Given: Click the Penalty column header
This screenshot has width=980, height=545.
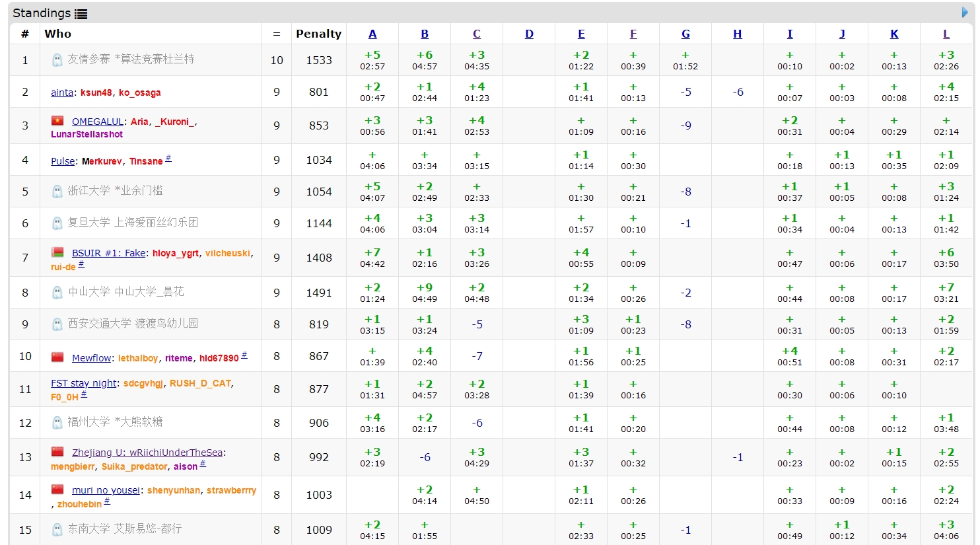Looking at the screenshot, I should pos(318,34).
